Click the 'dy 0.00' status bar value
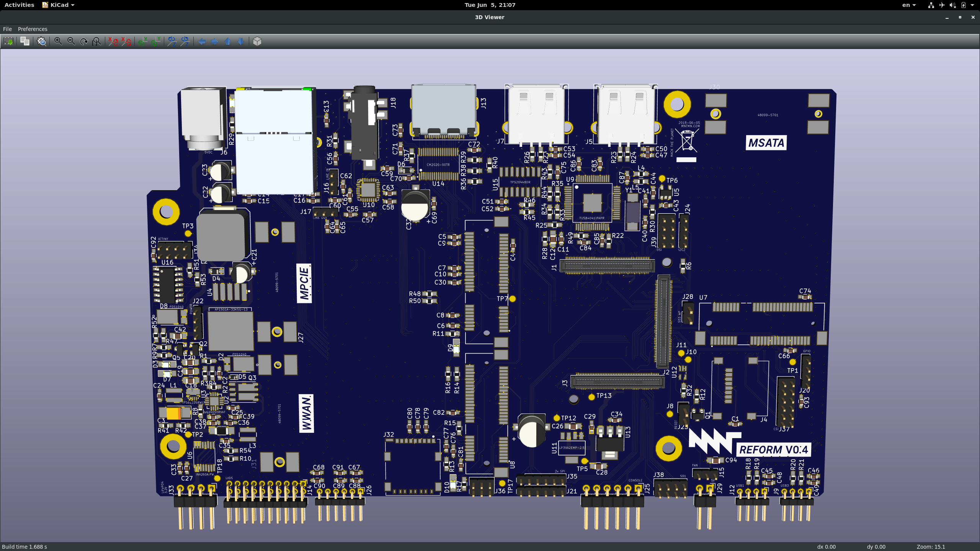This screenshot has height=551, width=980. [876, 547]
